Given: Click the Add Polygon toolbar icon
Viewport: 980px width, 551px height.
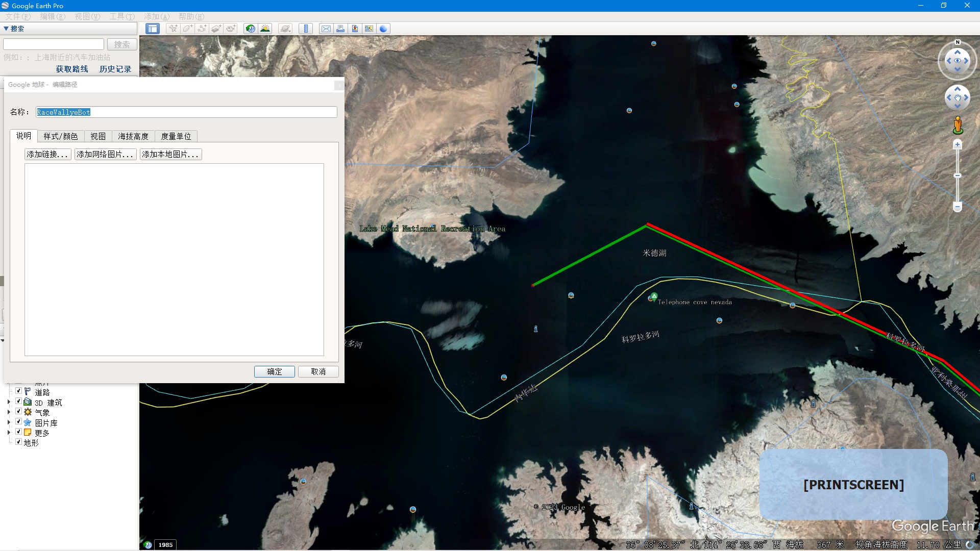Looking at the screenshot, I should pyautogui.click(x=188, y=29).
